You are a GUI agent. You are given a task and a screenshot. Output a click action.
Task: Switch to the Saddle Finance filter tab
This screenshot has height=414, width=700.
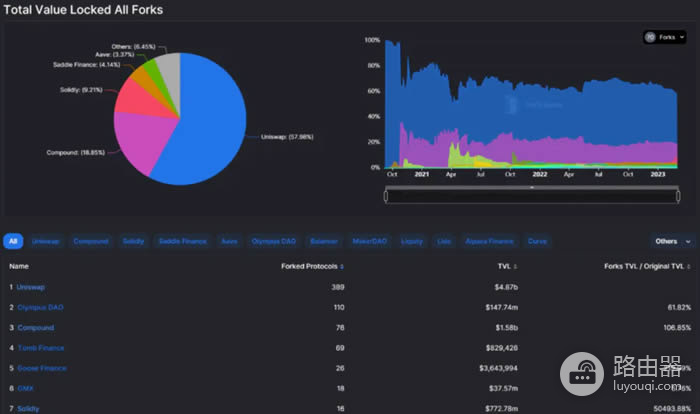[183, 241]
